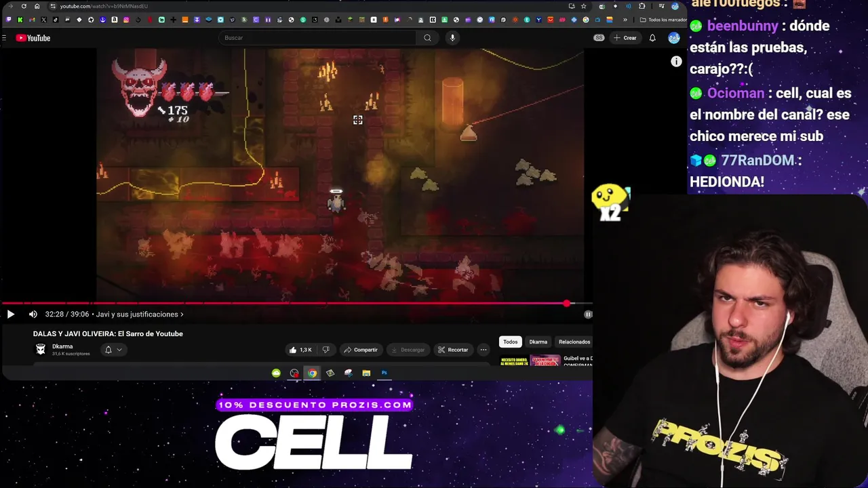Click the round pause icon at the controls' right
This screenshot has width=868, height=488.
(588, 314)
